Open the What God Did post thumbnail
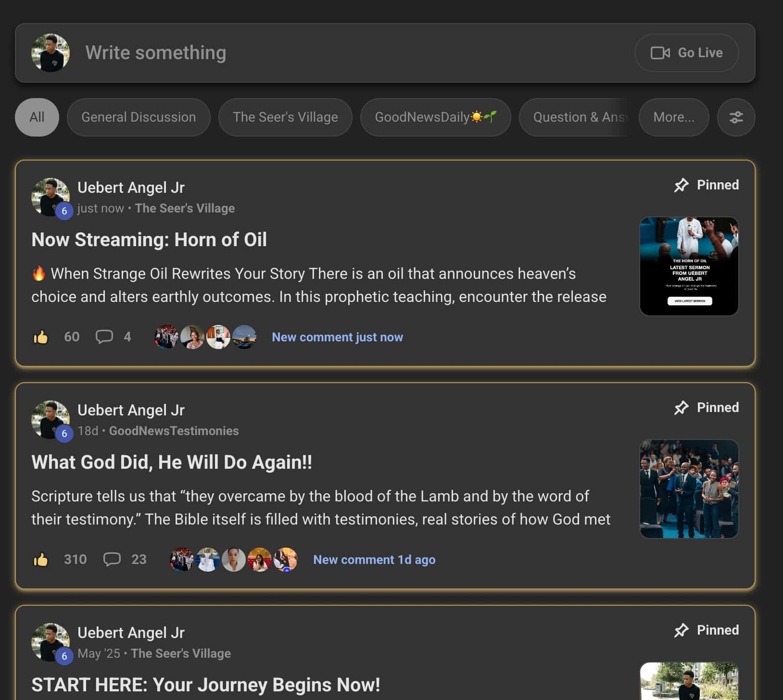Viewport: 783px width, 700px height. (689, 489)
